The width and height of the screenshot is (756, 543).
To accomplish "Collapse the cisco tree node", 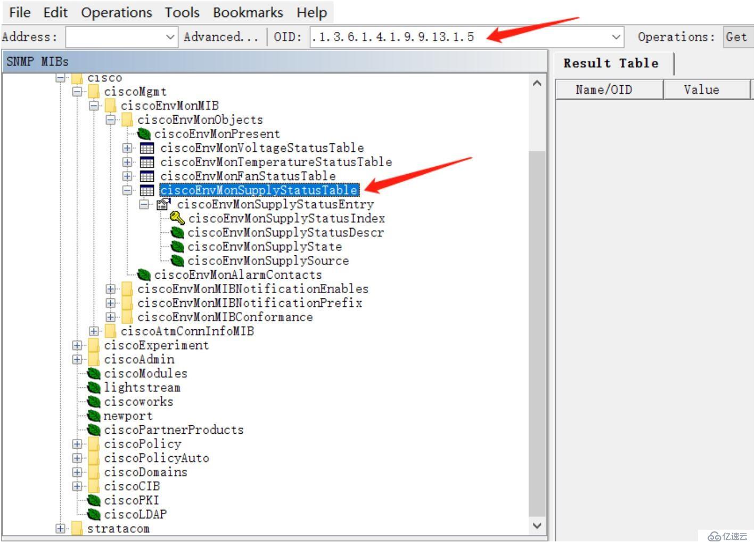I will click(60, 78).
